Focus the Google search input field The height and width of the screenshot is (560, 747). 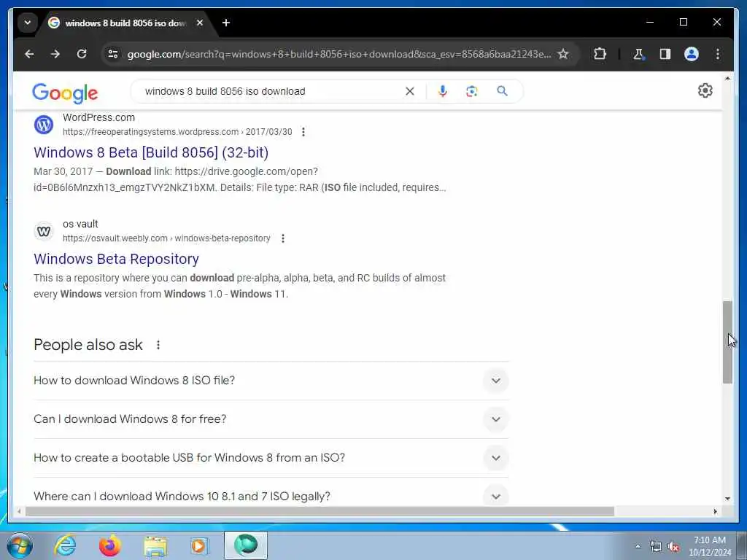[x=271, y=91]
